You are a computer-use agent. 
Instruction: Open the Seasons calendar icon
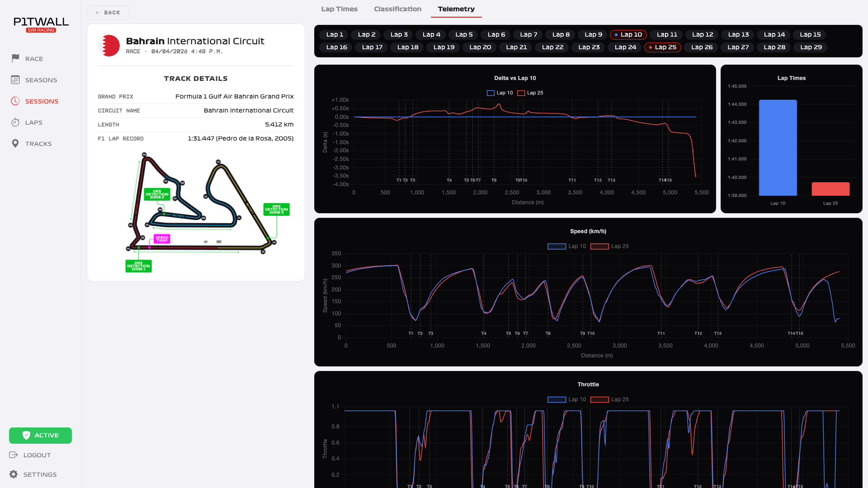tap(15, 80)
